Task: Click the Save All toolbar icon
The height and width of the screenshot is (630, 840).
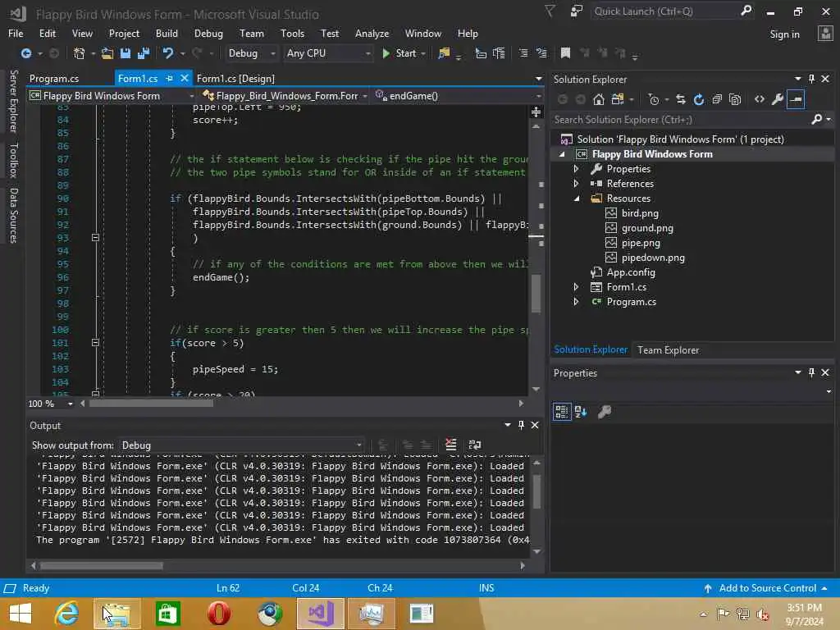Action: pos(144,53)
